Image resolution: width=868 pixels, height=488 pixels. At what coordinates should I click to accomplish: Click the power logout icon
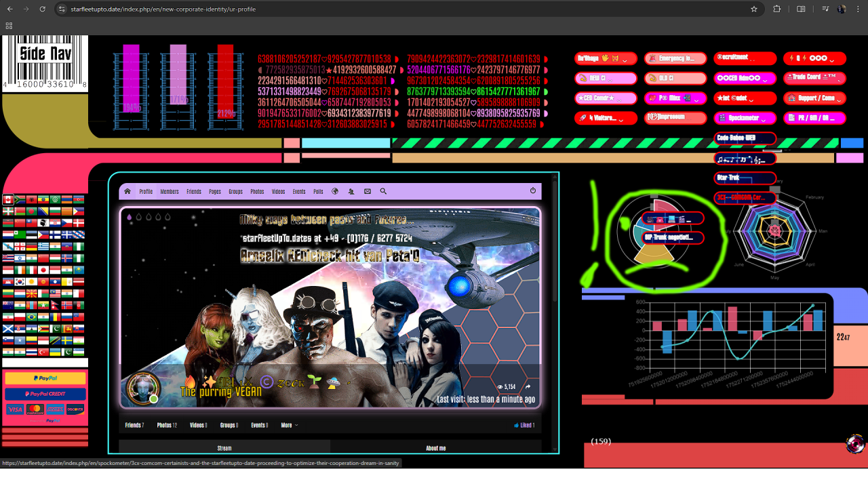tap(533, 191)
